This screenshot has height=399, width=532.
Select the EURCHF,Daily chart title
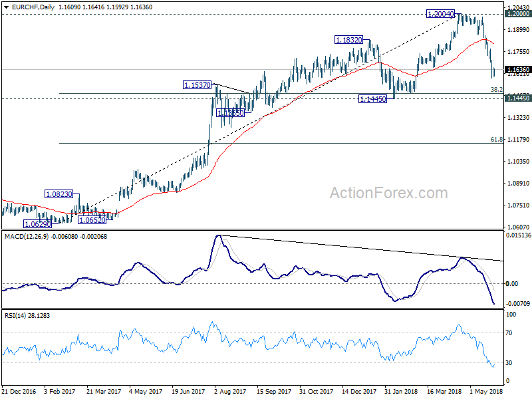click(33, 7)
